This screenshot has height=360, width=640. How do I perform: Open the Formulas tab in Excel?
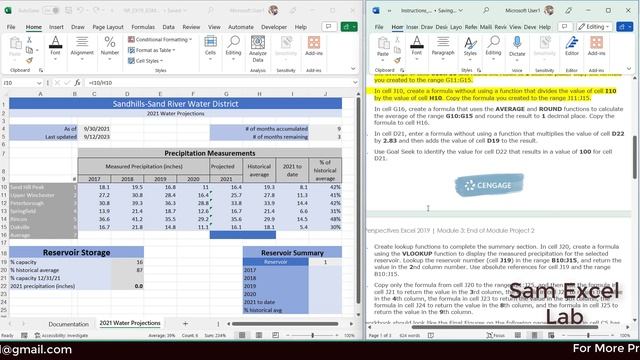pos(143,27)
